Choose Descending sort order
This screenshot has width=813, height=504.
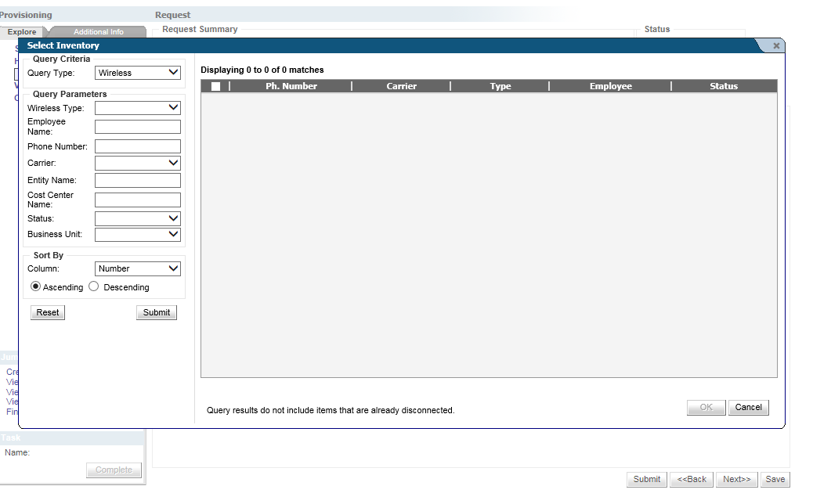tap(94, 286)
